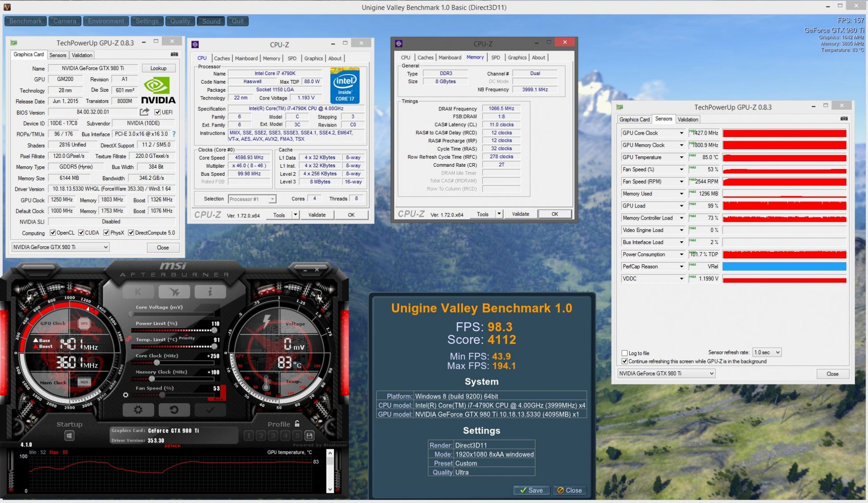Image resolution: width=868 pixels, height=503 pixels.
Task: Click the power/temp limit link icon
Action: click(x=128, y=339)
